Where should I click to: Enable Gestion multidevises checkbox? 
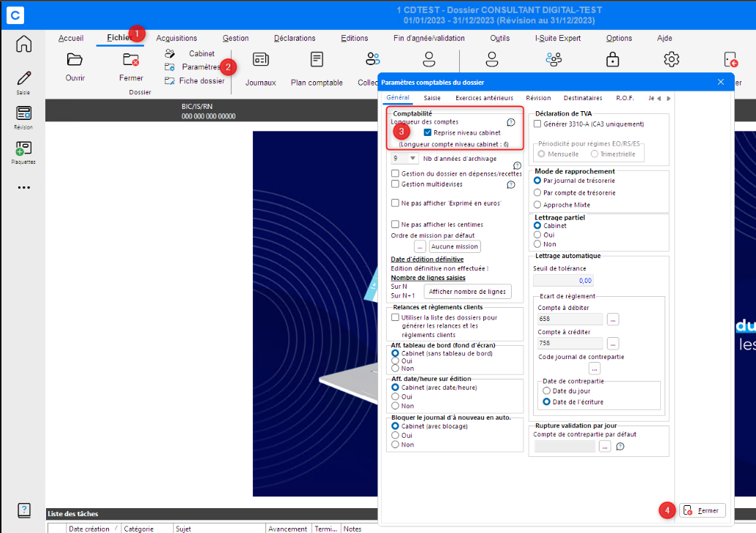tap(396, 185)
